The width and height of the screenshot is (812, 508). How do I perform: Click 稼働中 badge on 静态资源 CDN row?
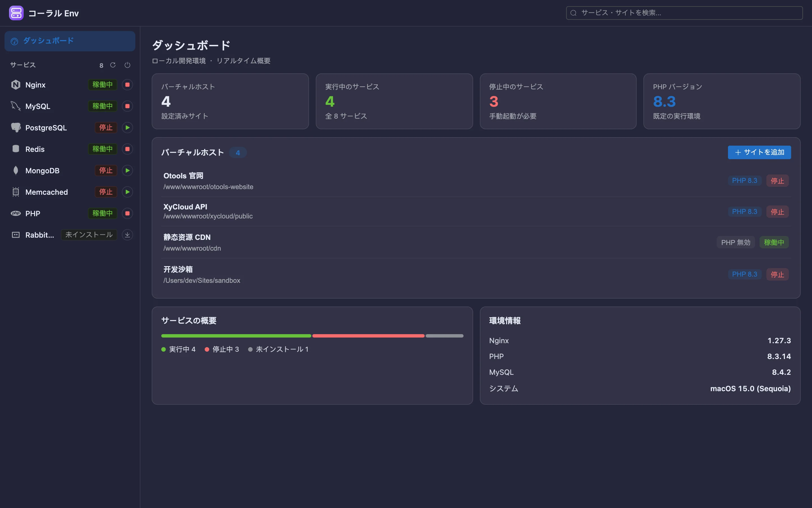coord(774,242)
